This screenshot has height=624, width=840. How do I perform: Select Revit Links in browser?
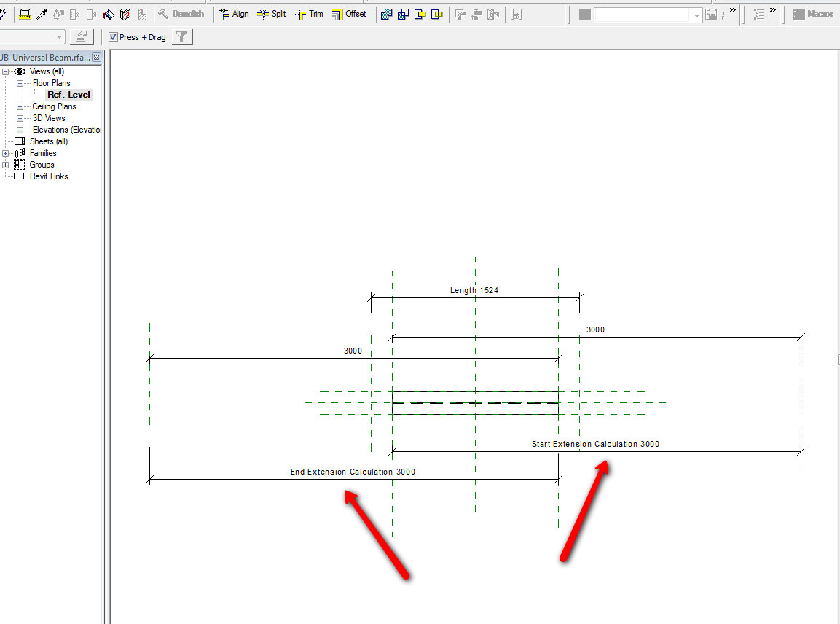(x=49, y=176)
